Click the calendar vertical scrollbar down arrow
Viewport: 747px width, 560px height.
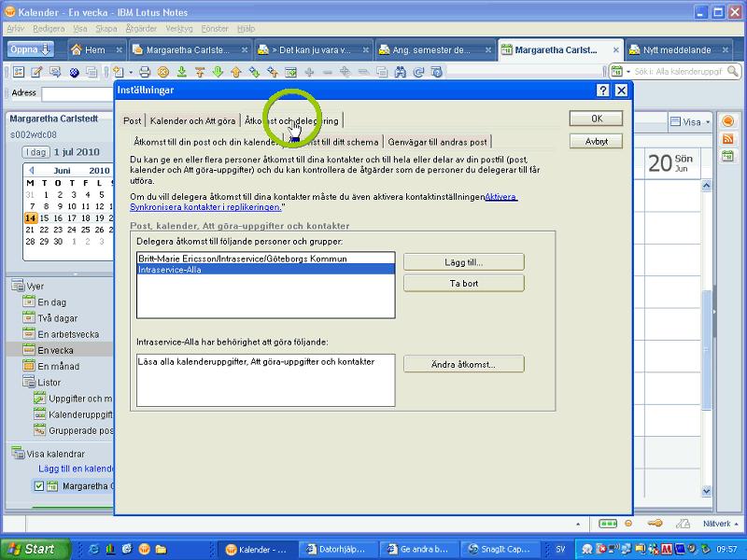pos(706,491)
